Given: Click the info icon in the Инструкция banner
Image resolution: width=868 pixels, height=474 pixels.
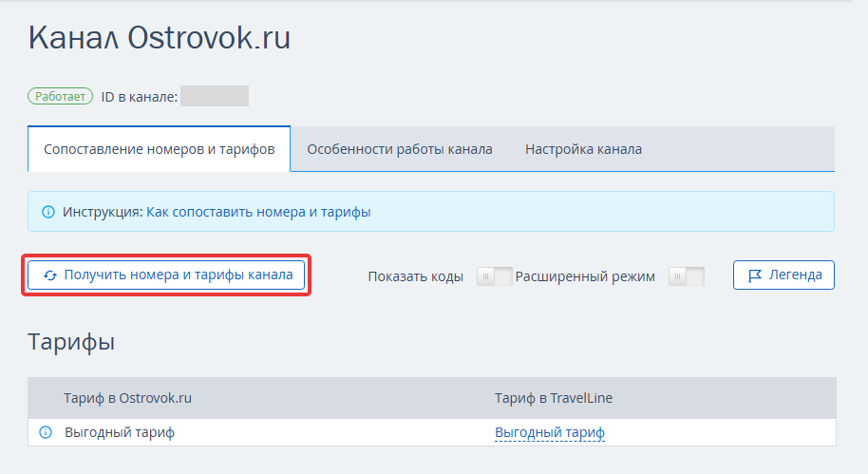Looking at the screenshot, I should pyautogui.click(x=48, y=212).
